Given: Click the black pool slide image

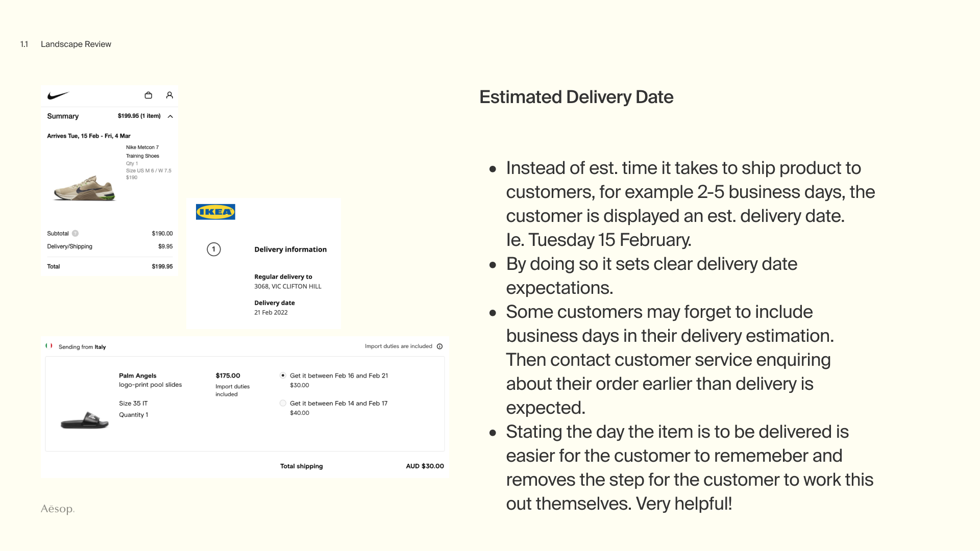Looking at the screenshot, I should (85, 420).
